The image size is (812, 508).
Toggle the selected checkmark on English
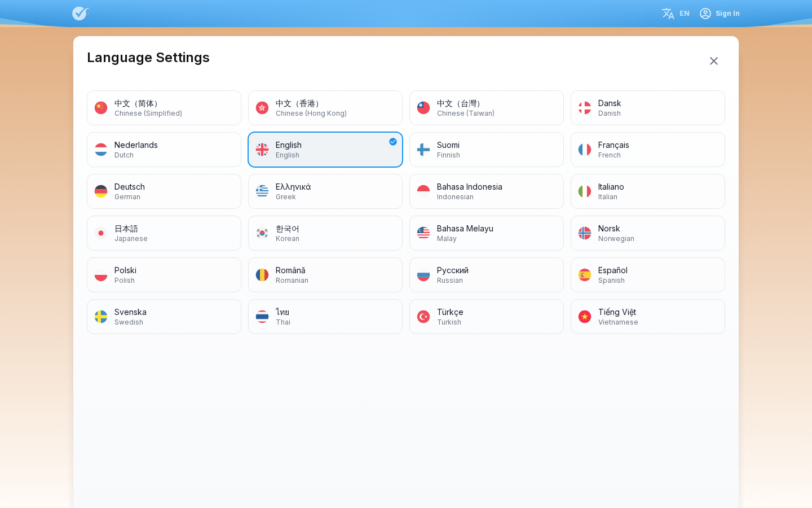393,142
